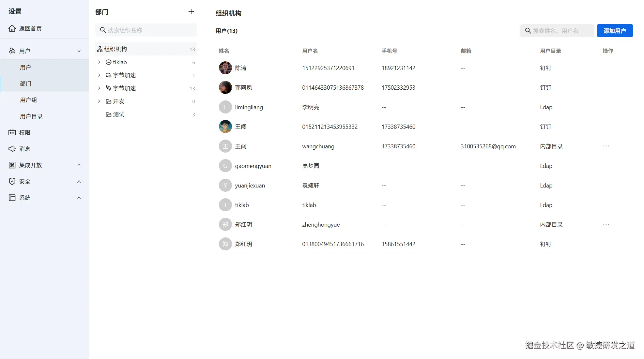Image resolution: width=644 pixels, height=359 pixels.
Task: Collapse the 用户 sidebar section chevron
Action: click(79, 51)
